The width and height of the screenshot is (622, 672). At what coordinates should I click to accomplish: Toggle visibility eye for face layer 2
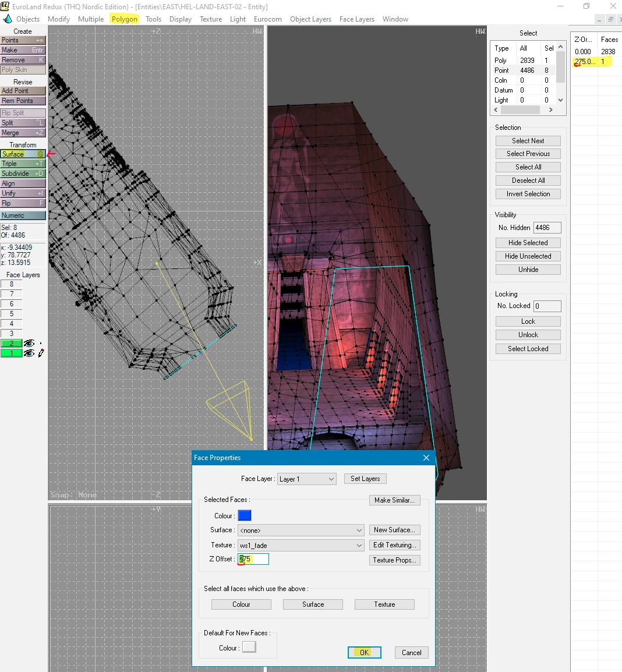[29, 344]
